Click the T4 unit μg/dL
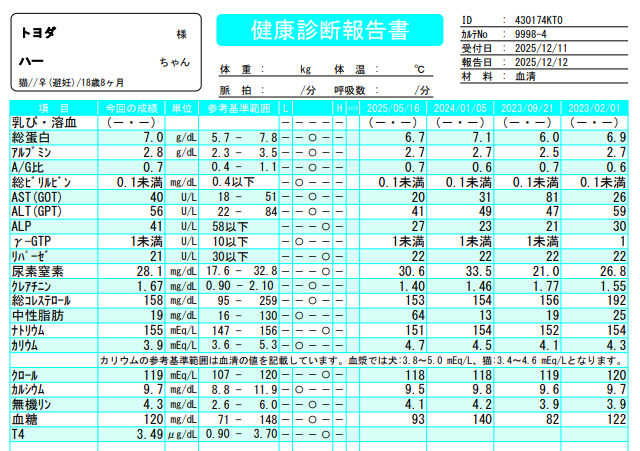The width and height of the screenshot is (640, 451). coord(182,435)
